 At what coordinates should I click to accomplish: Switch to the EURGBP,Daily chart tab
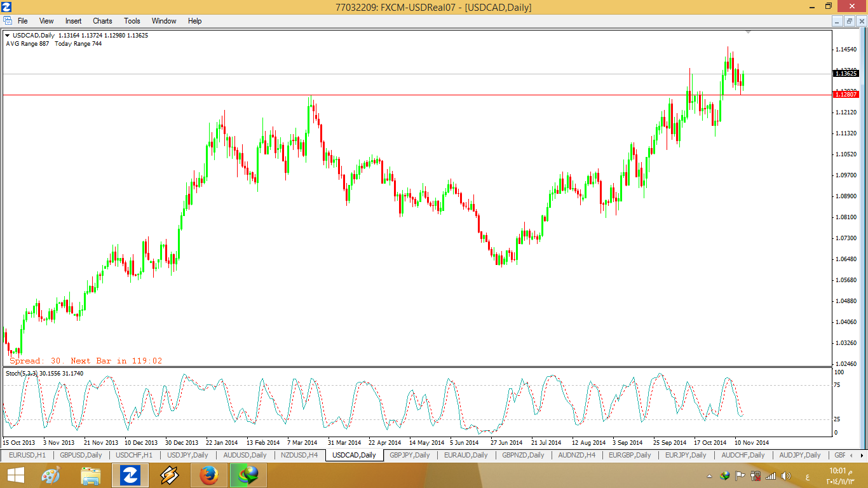click(630, 455)
